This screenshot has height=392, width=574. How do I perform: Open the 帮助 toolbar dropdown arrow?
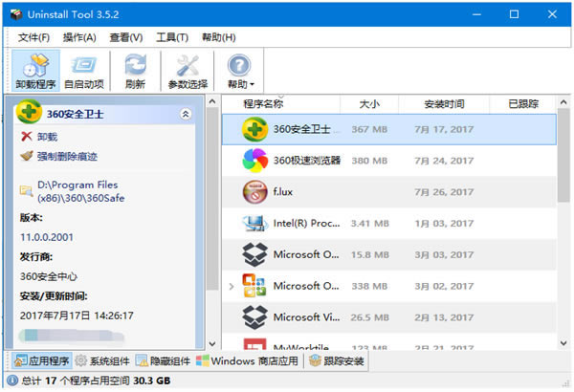(252, 85)
